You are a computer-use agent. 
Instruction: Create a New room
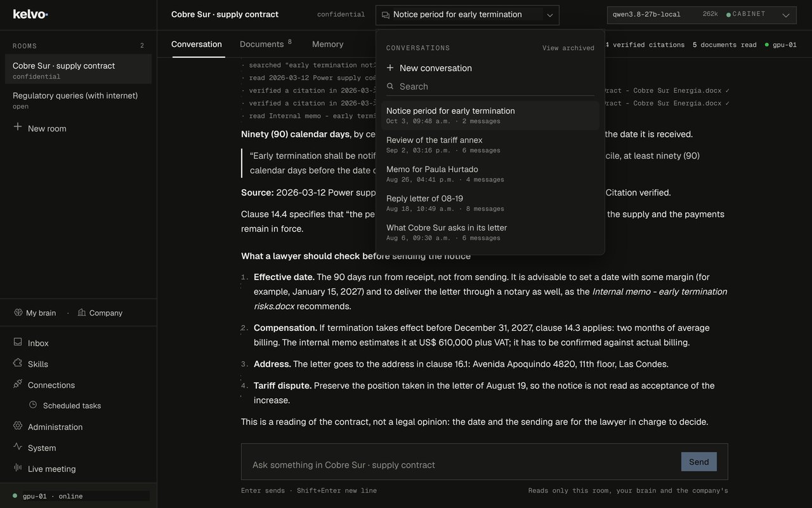(39, 128)
